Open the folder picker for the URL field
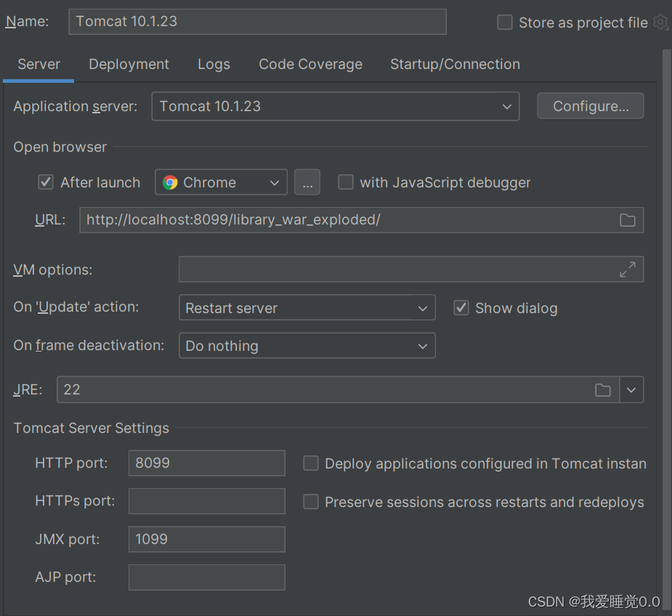This screenshot has height=616, width=672. (x=628, y=220)
